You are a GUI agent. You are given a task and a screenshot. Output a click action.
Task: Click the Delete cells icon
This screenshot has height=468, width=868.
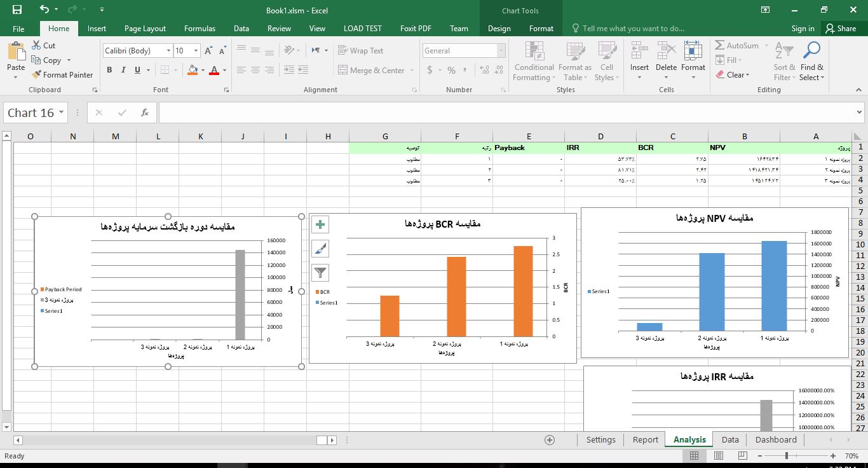tap(666, 52)
